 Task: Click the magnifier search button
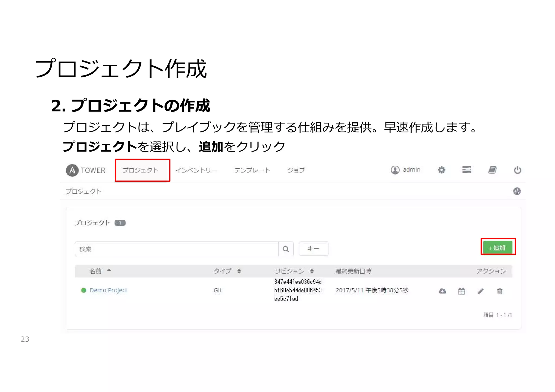coord(286,249)
